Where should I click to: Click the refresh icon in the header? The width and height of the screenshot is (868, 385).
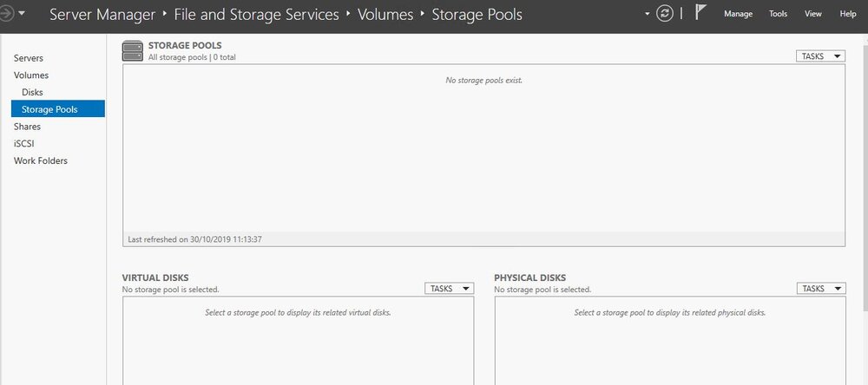pos(664,14)
